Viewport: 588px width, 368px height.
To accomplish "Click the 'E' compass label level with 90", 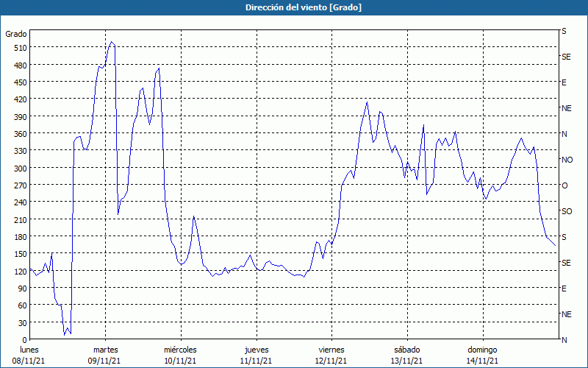I will [564, 289].
